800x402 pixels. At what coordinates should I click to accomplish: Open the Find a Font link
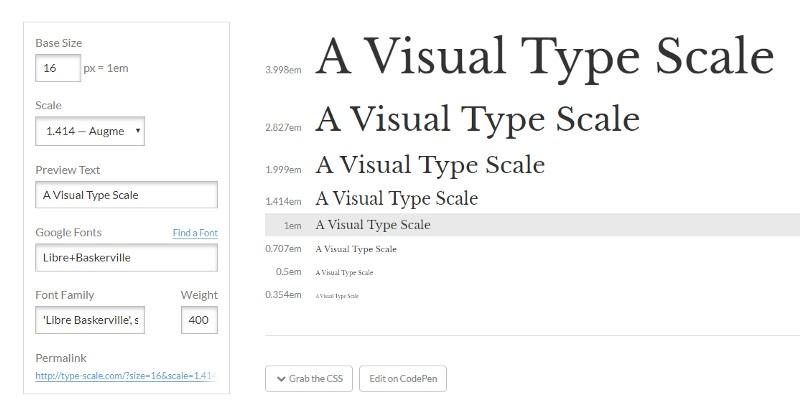pos(195,233)
